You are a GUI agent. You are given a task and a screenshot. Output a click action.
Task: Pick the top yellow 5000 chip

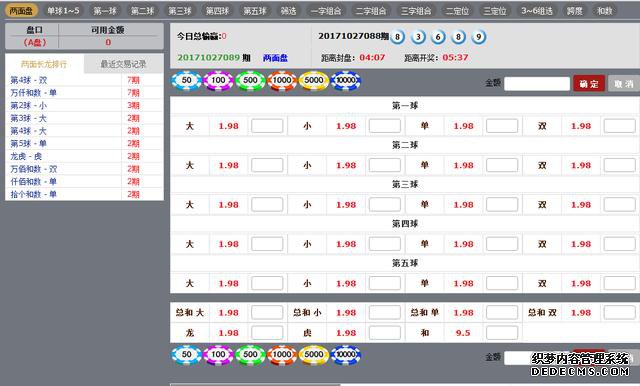point(314,80)
